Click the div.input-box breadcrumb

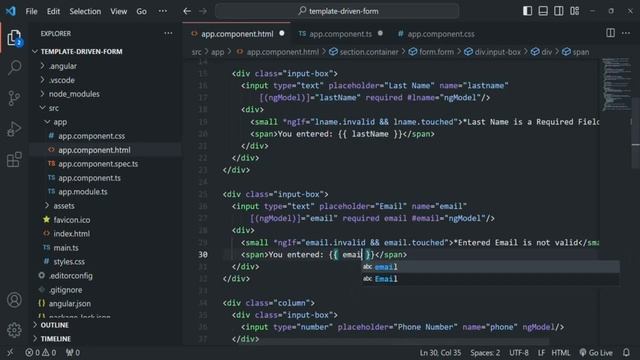[492, 52]
